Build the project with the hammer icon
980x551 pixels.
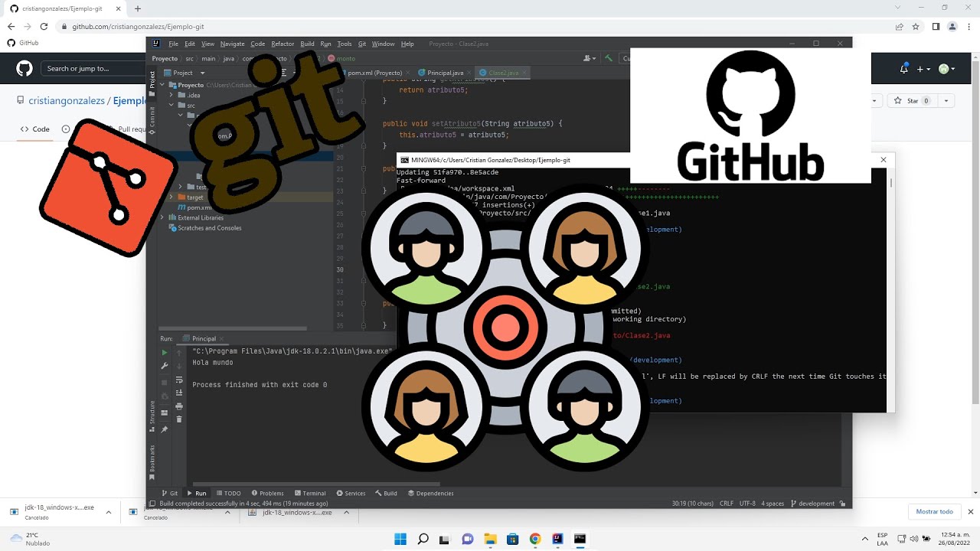(x=609, y=58)
